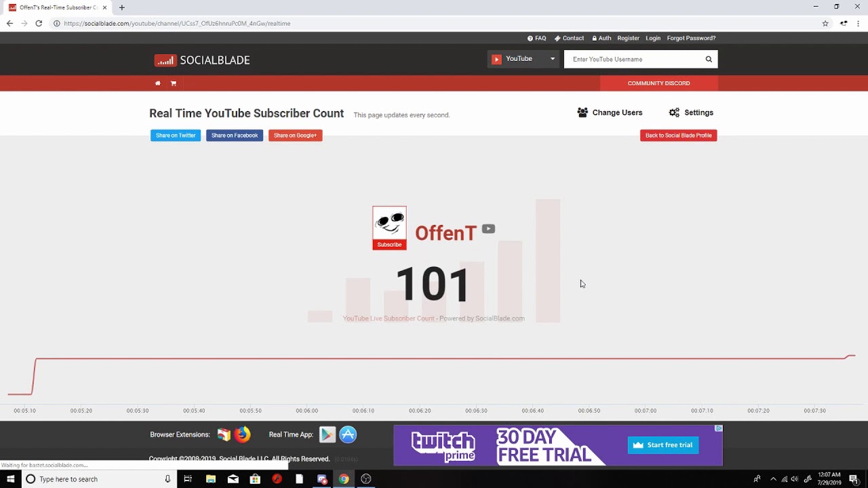
Task: Close the Twitch ad via AdChoices icon
Action: (718, 428)
